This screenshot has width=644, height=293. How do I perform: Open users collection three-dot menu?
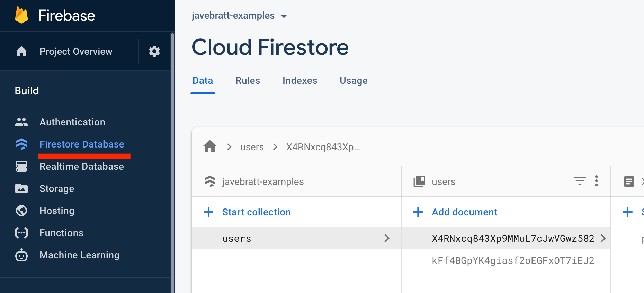coord(596,181)
